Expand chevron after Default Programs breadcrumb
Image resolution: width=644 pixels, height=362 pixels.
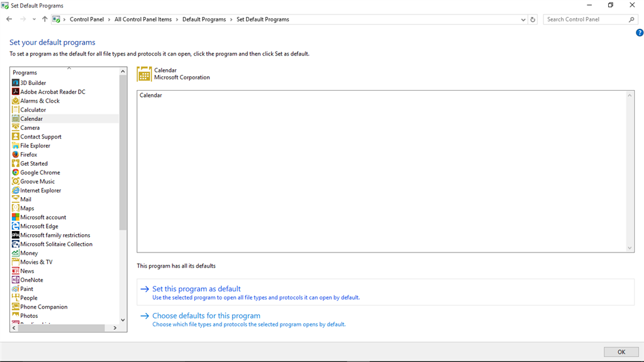pyautogui.click(x=231, y=20)
